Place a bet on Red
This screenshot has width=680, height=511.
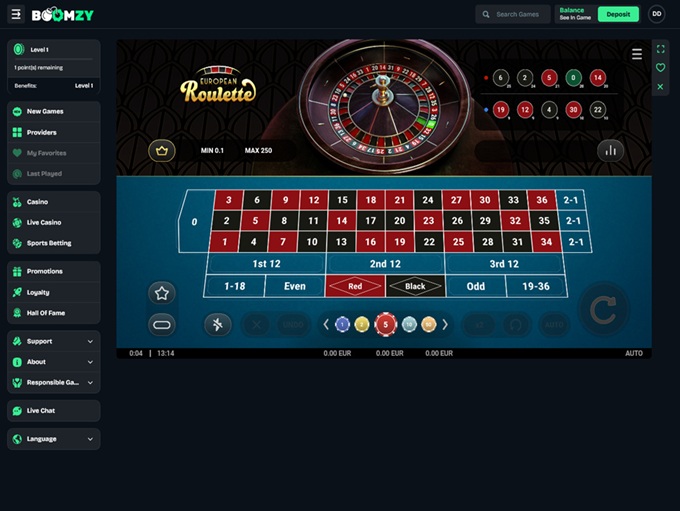tap(355, 286)
